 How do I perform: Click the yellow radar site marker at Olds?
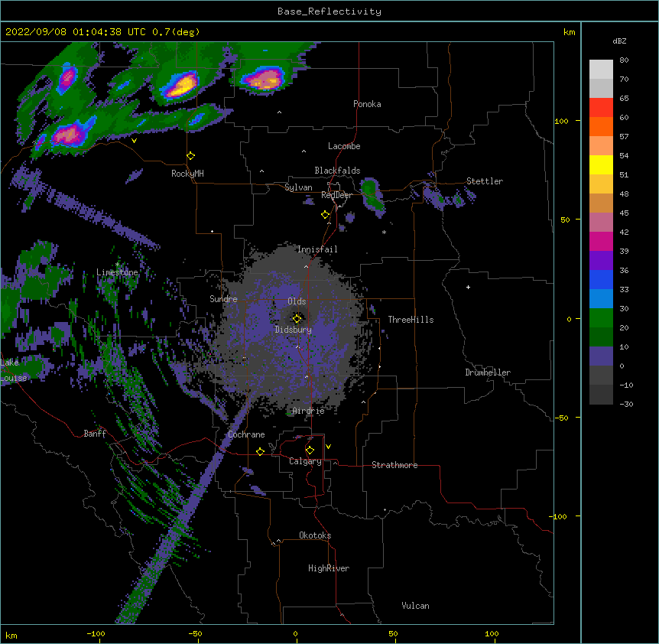[x=297, y=319]
